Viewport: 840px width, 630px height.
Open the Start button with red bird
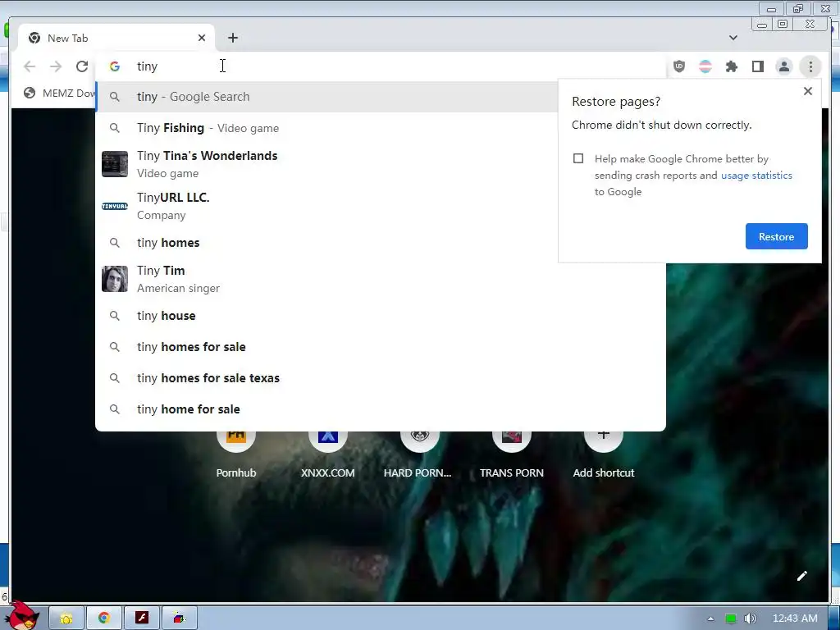(22, 616)
